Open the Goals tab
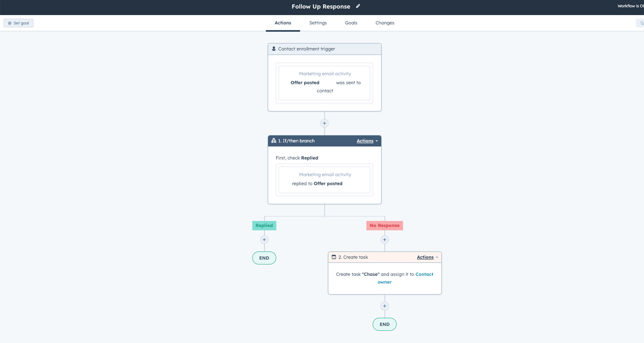 coord(351,23)
